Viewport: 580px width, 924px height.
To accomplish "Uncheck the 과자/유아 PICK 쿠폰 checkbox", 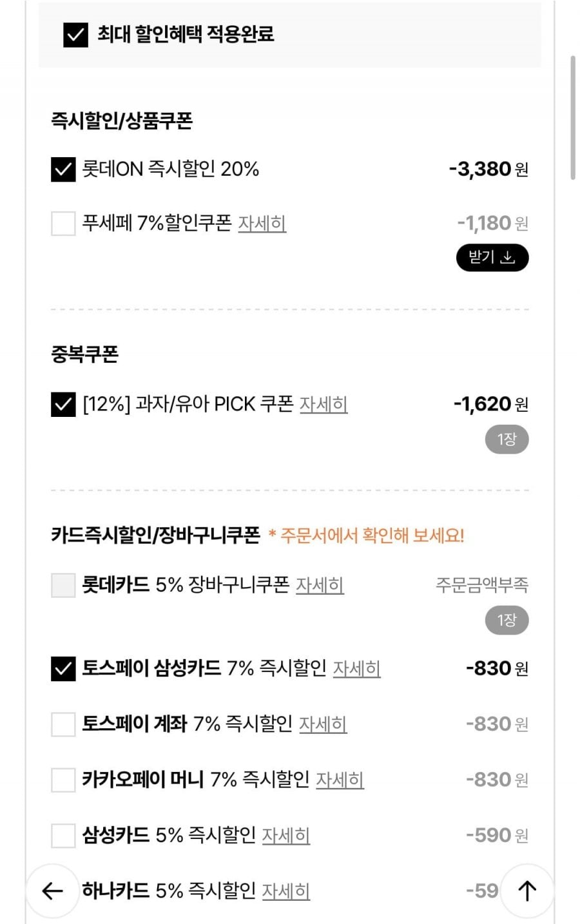I will tap(63, 405).
